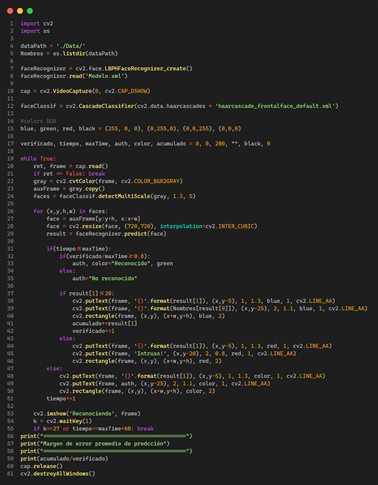The image size is (378, 485).
Task: Click the 'verificado, tiempo, maxTime' initialization line
Action: 145,144
